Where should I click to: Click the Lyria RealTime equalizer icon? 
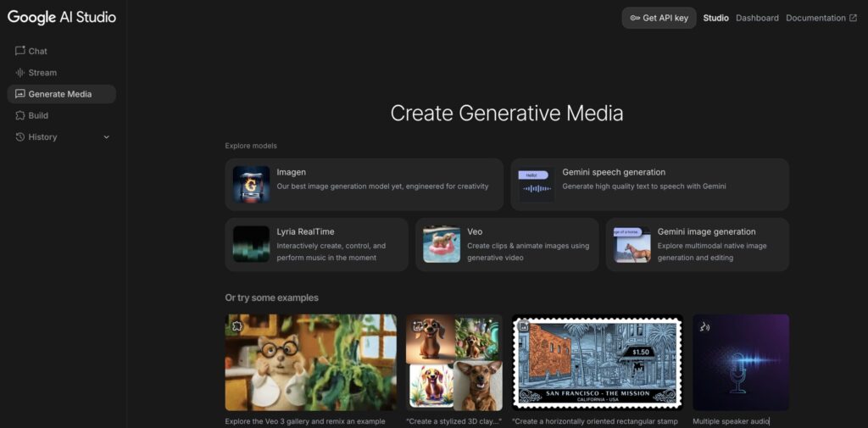click(x=251, y=243)
